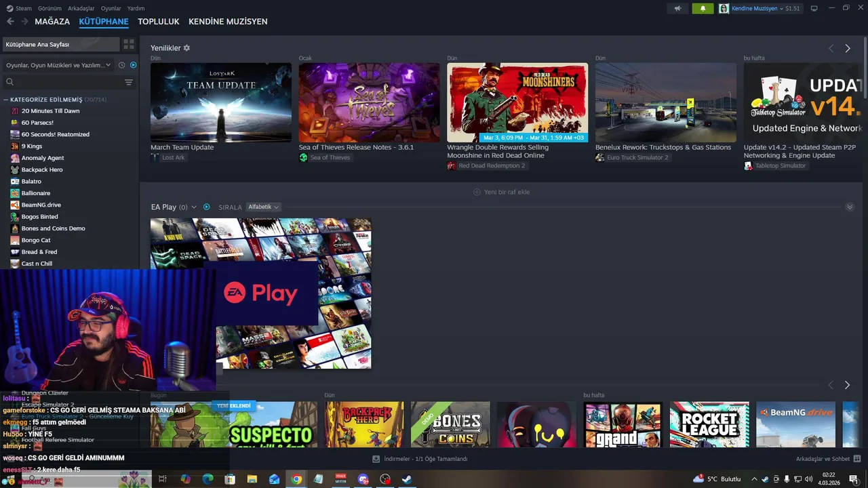Image resolution: width=868 pixels, height=488 pixels.
Task: Open Alfabetik sort dropdown
Action: tap(264, 207)
